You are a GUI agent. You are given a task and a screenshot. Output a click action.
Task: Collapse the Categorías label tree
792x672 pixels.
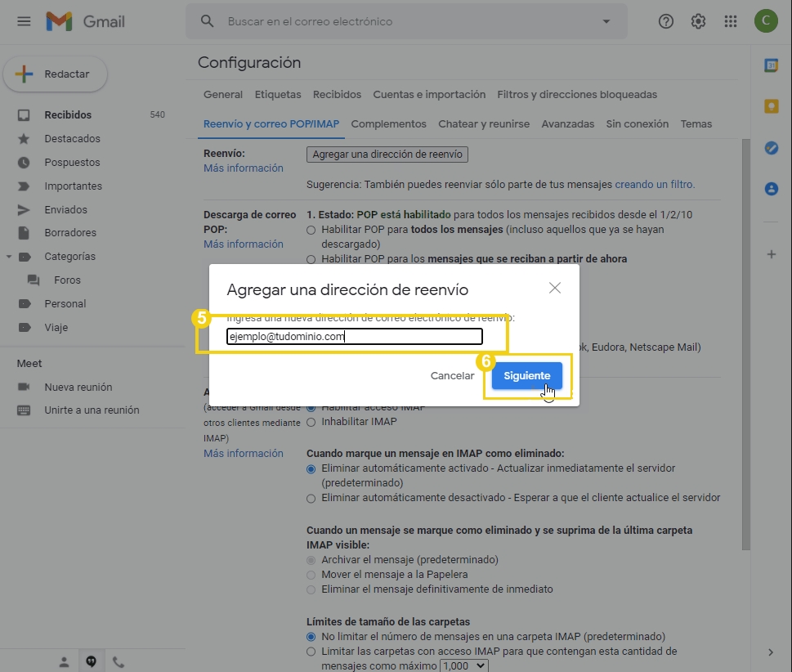click(9, 257)
